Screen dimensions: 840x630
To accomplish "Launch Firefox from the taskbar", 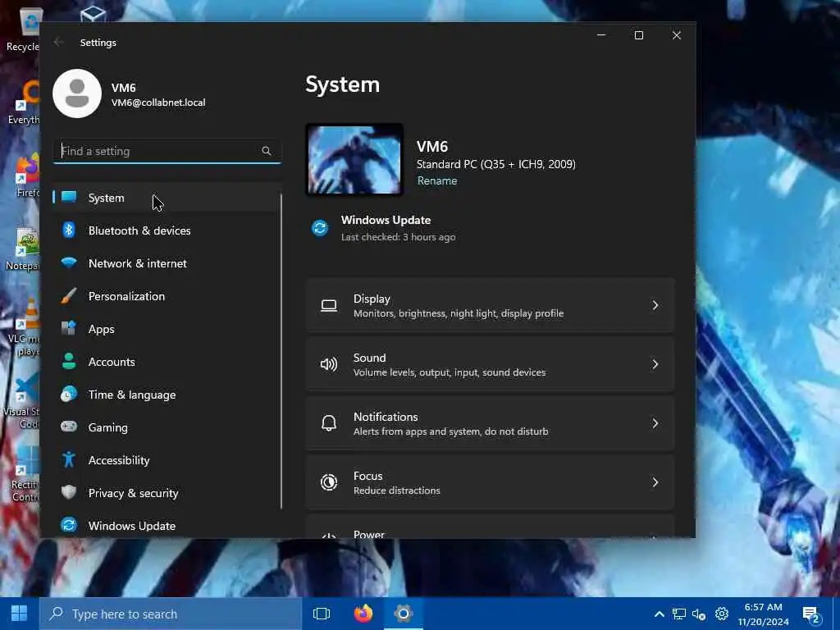I will (x=363, y=614).
